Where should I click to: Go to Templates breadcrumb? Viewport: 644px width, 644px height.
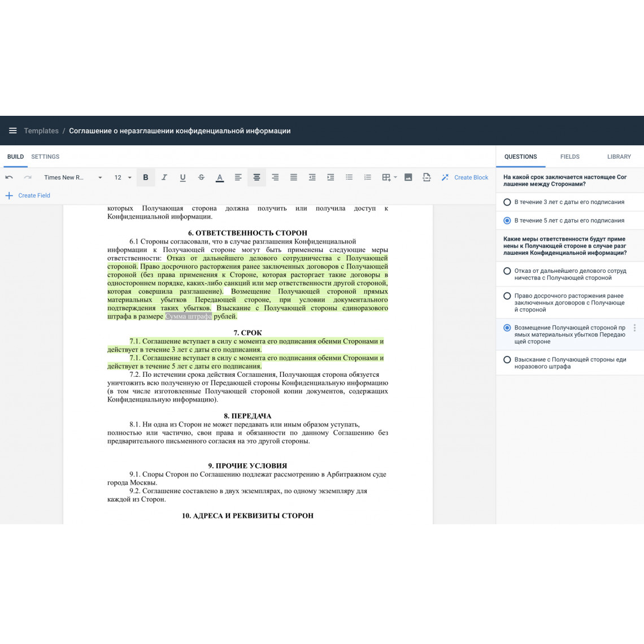41,130
